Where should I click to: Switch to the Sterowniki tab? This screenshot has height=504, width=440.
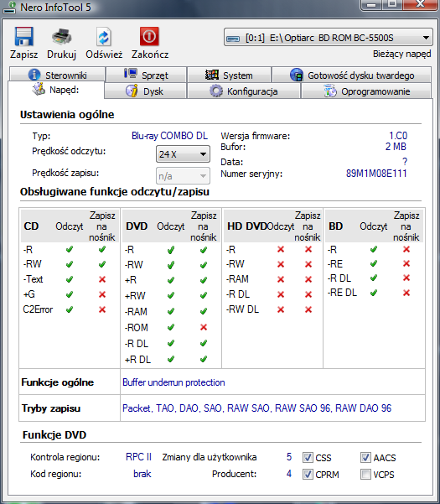[x=57, y=75]
